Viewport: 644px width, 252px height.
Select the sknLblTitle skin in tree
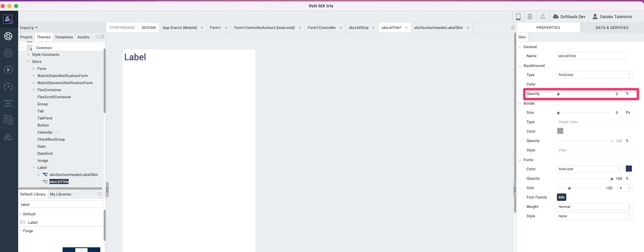click(59, 182)
